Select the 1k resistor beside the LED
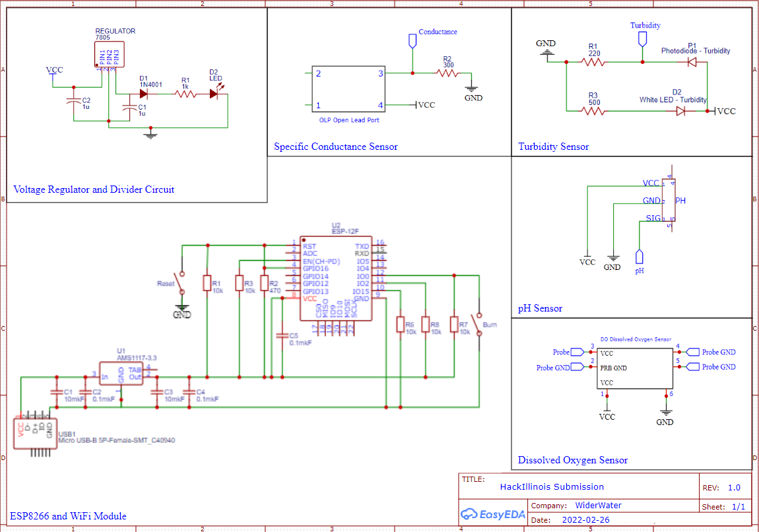 [185, 94]
